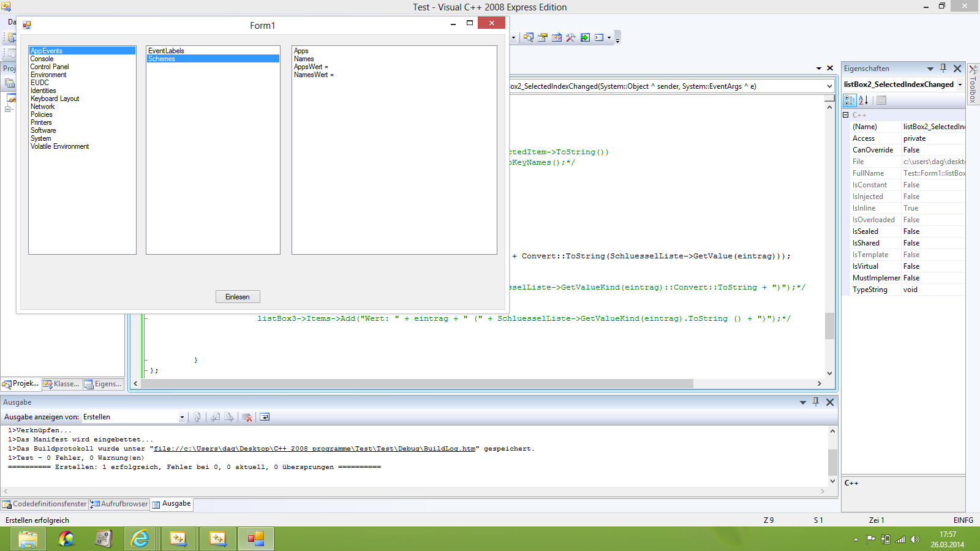Click the green arrow Start Page icon

[x=585, y=37]
